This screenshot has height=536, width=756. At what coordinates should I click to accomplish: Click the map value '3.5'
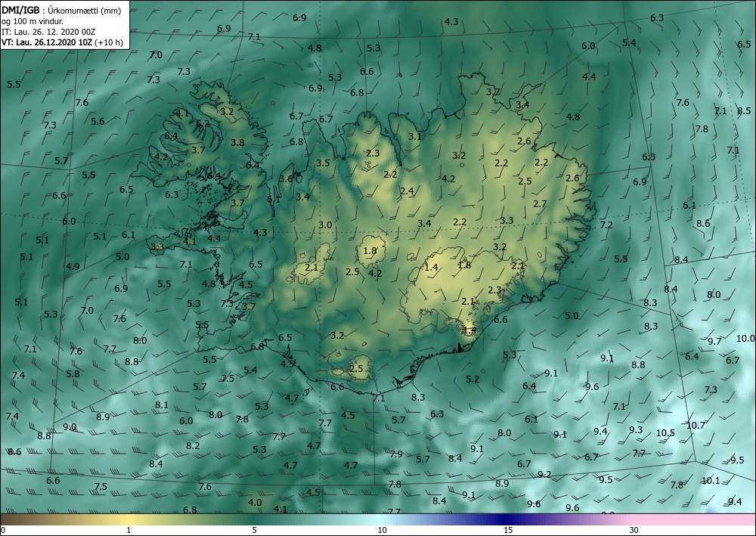coord(323,163)
